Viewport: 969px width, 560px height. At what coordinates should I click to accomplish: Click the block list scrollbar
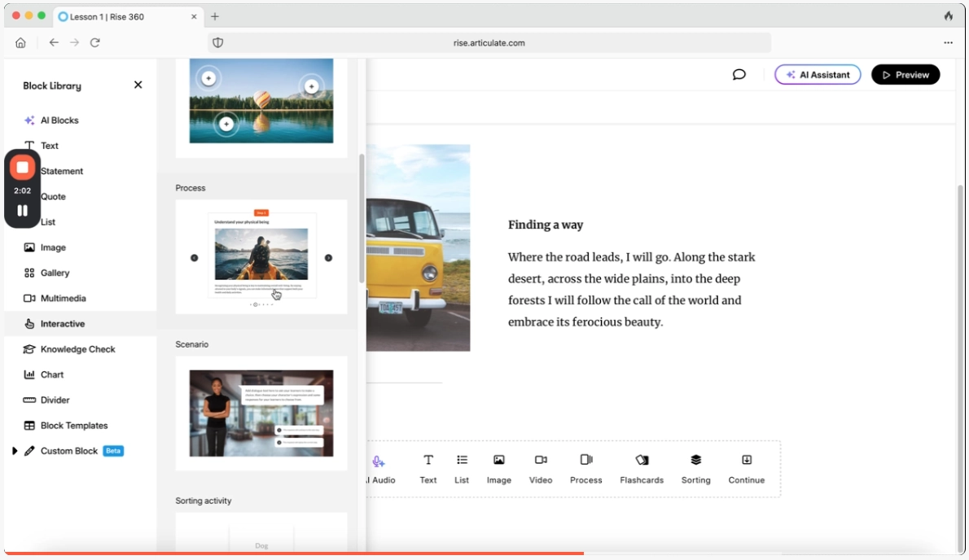click(362, 219)
